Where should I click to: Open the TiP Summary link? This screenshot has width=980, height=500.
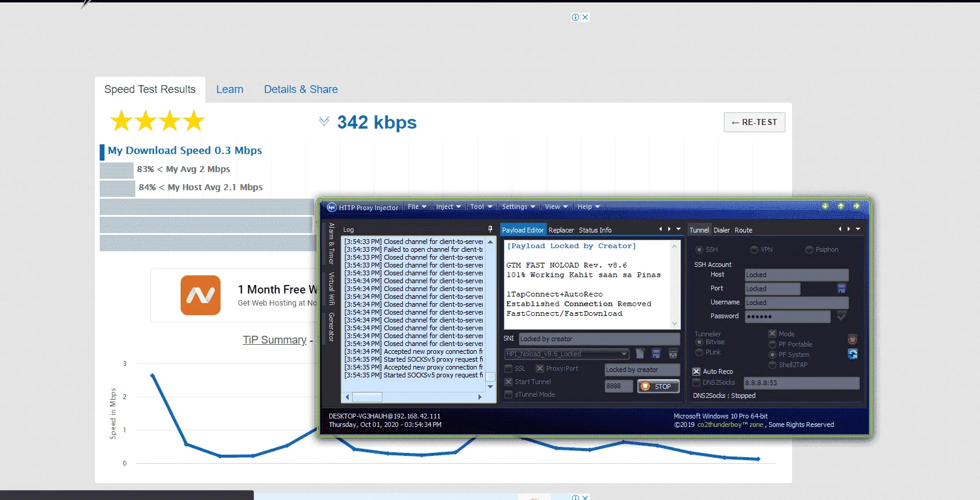pyautogui.click(x=274, y=340)
